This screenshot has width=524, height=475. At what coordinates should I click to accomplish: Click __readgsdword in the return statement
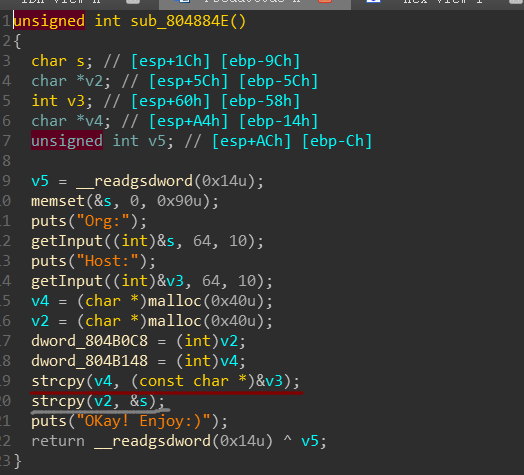152,442
